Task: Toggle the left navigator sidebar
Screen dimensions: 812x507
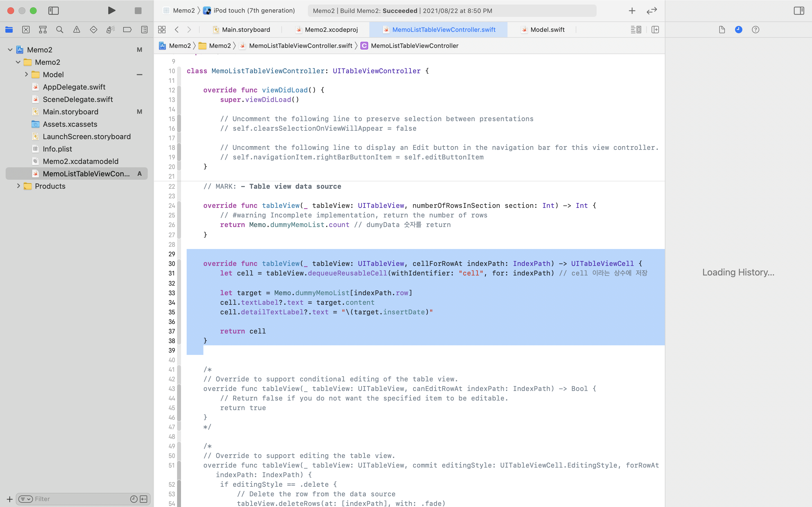Action: pyautogui.click(x=53, y=10)
